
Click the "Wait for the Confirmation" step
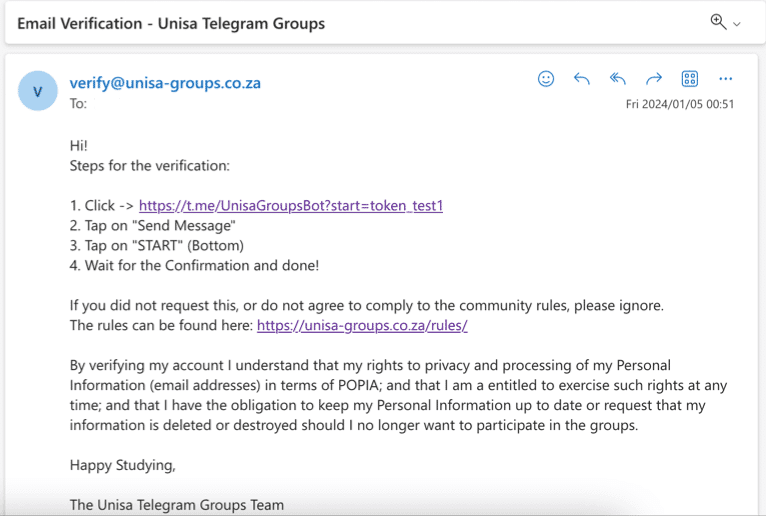[194, 265]
